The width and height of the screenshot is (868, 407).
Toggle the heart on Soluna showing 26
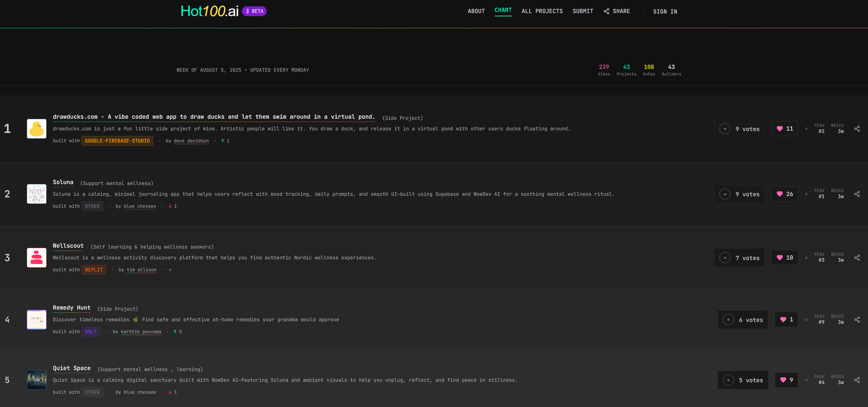point(784,194)
